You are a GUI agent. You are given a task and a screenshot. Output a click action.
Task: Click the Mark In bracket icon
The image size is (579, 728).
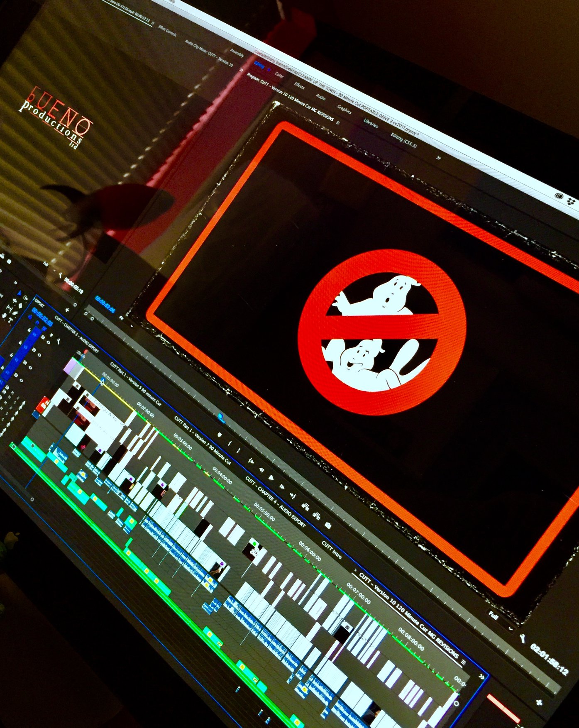[230, 444]
